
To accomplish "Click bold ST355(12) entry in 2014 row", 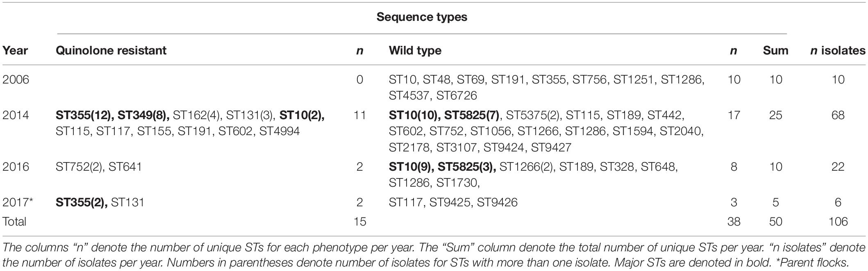I will pyautogui.click(x=85, y=115).
